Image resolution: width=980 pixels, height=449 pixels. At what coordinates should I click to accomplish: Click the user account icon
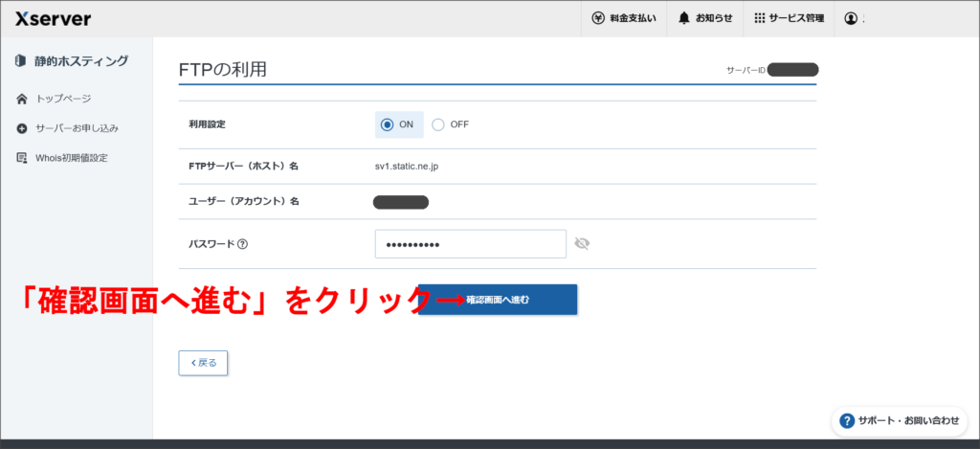(x=850, y=19)
